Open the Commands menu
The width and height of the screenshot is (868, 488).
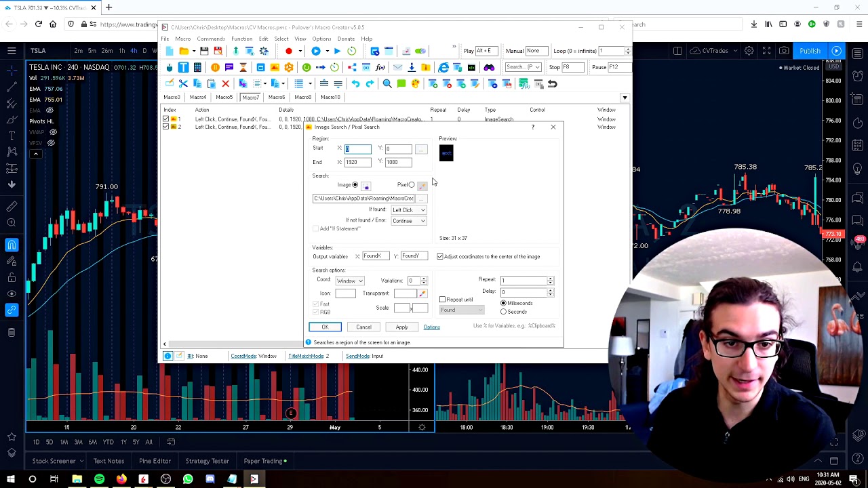211,39
